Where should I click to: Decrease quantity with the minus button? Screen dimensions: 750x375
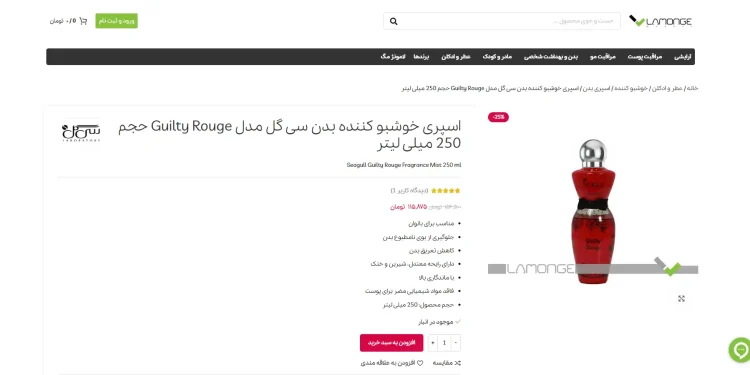(x=455, y=342)
